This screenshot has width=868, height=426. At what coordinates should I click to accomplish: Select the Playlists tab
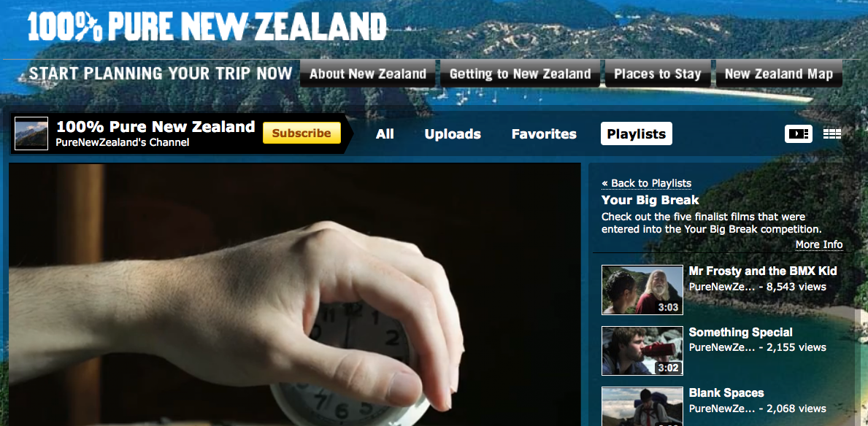(x=637, y=134)
